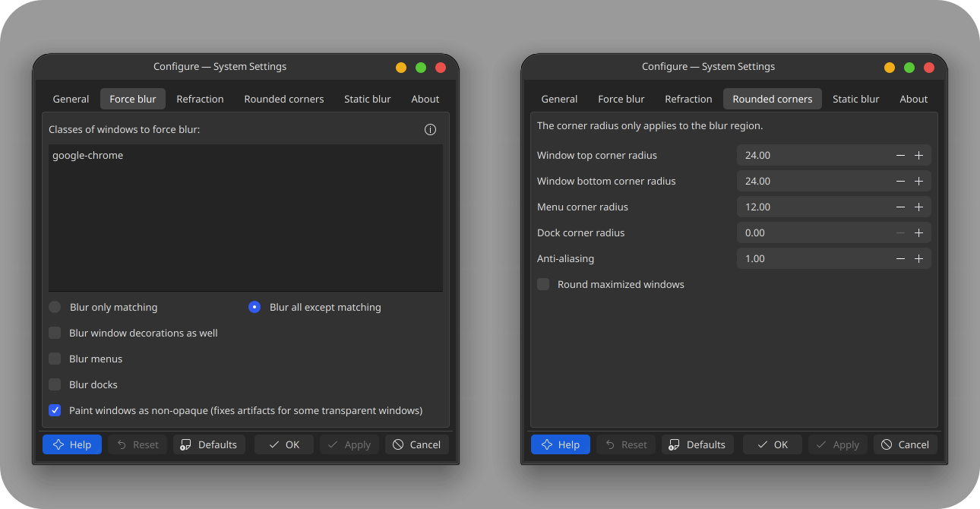Click the Window bottom corner radius field
This screenshot has width=980, height=509.
tap(833, 181)
